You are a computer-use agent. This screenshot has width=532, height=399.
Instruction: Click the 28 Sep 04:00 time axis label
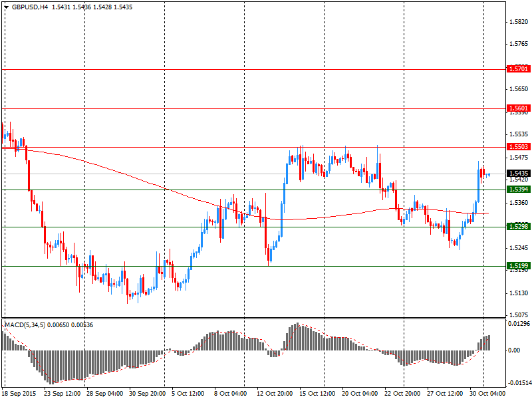[x=105, y=394]
